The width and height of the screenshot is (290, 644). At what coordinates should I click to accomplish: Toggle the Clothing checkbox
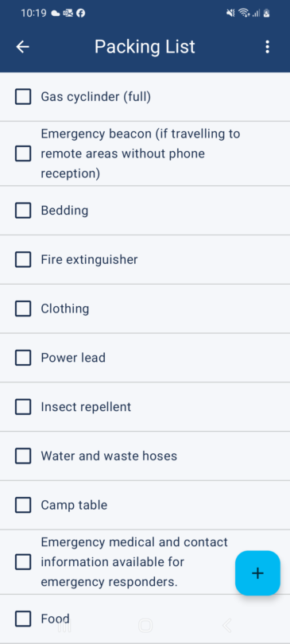[x=23, y=308]
